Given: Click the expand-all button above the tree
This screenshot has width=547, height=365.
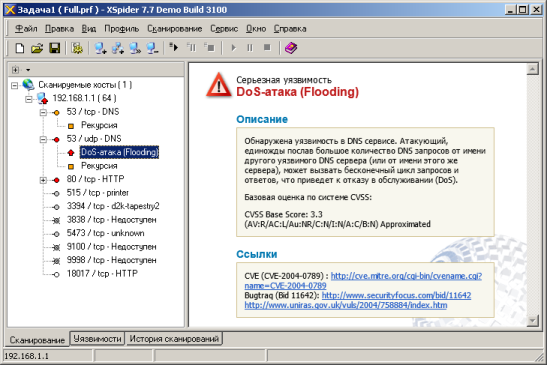Looking at the screenshot, I should pos(15,70).
